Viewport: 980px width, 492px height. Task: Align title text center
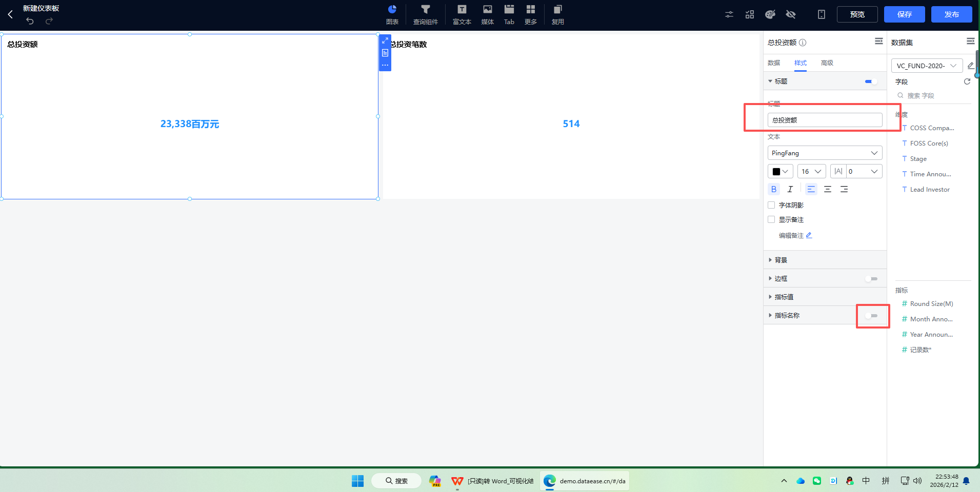click(827, 189)
